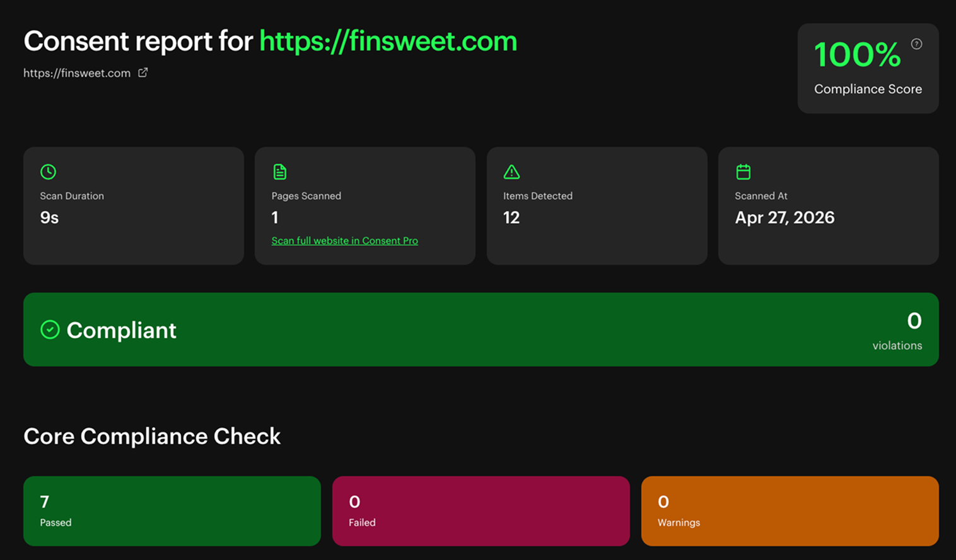Click the Compliance Score label

tap(868, 89)
